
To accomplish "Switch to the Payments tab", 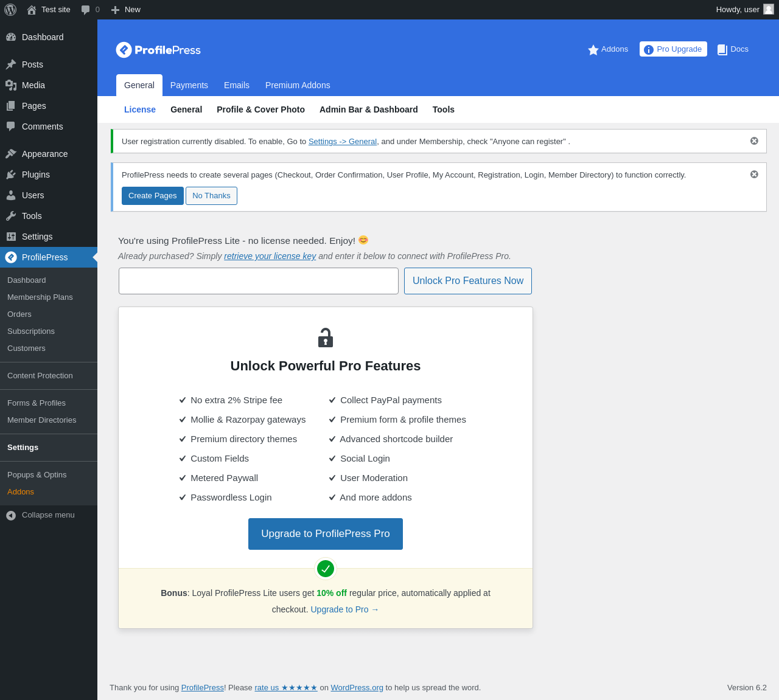I will coord(189,85).
